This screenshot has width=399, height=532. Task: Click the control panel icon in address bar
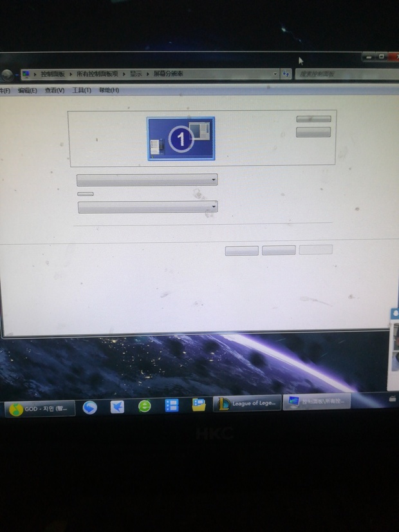(x=26, y=74)
